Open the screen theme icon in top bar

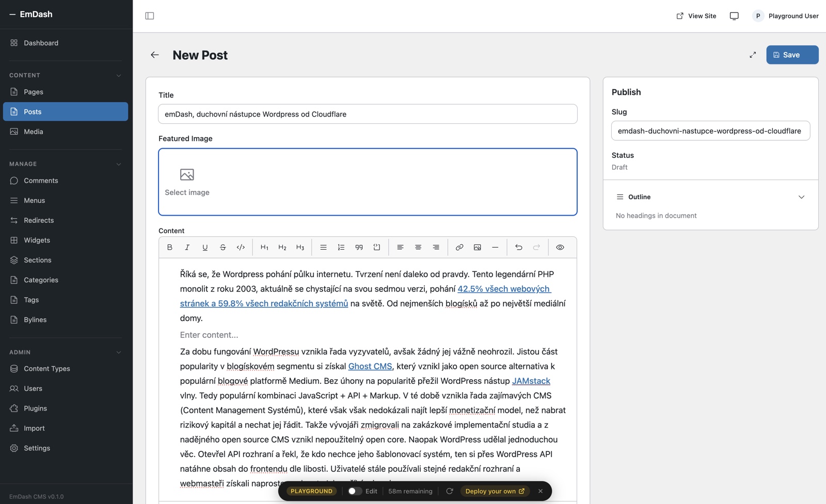[x=734, y=16]
